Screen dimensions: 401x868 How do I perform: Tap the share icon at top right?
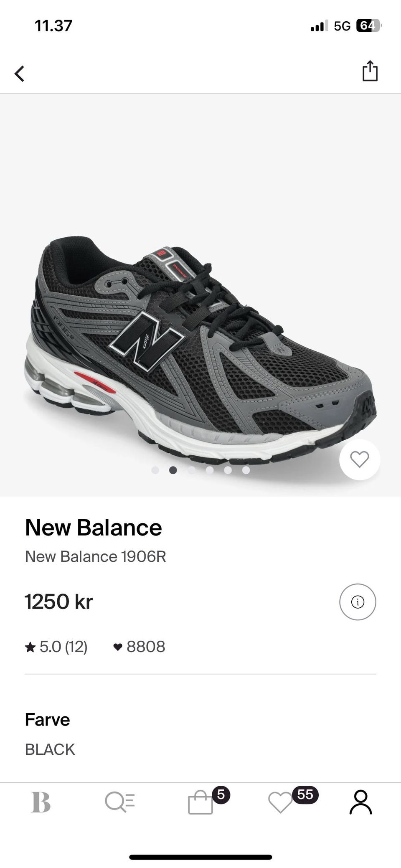click(x=370, y=71)
